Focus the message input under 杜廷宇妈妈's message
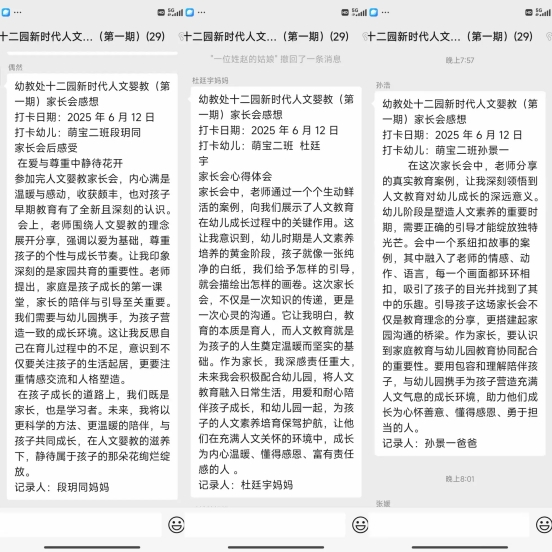The height and width of the screenshot is (552, 552). click(265, 525)
